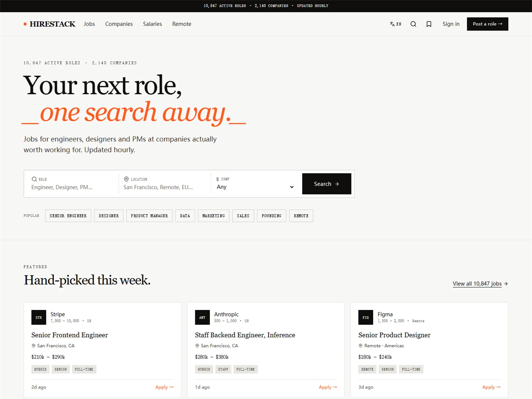Click the REMOTE tag on the Figma card

point(367,369)
